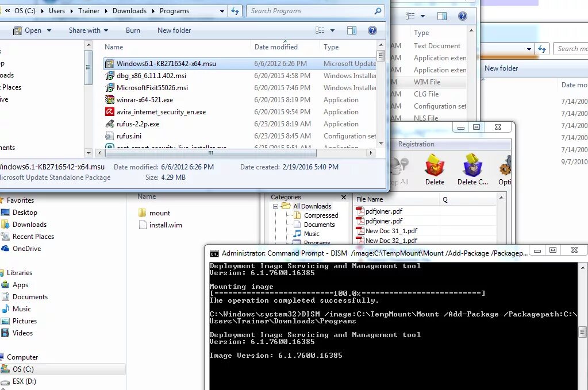
Task: Click OS (C:) in breadcrumb path
Action: point(25,11)
